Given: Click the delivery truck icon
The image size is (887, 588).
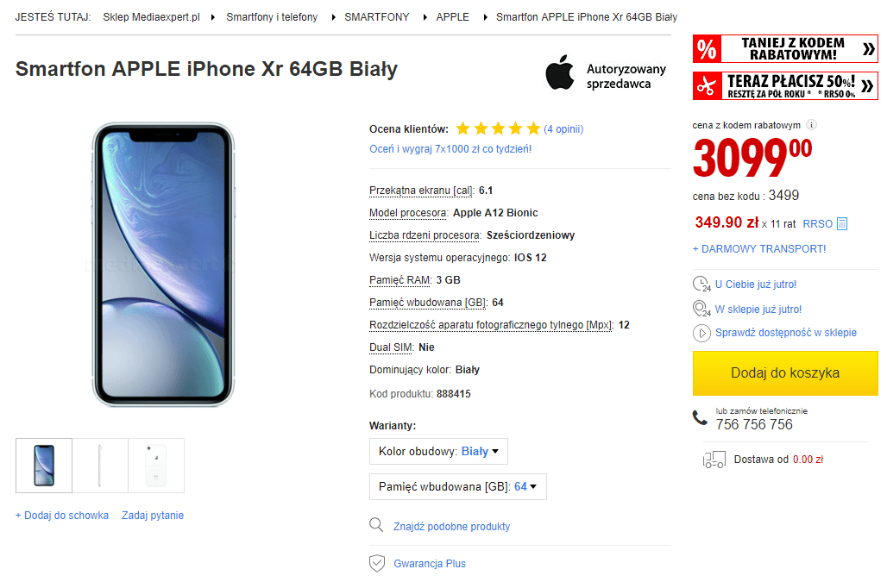Looking at the screenshot, I should pyautogui.click(x=714, y=460).
